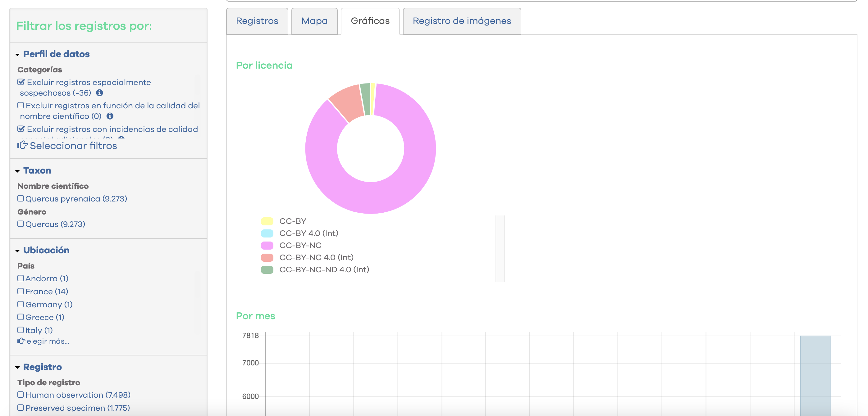Click the CC-BY-NC 4.0 salmon legend swatch

coord(267,257)
